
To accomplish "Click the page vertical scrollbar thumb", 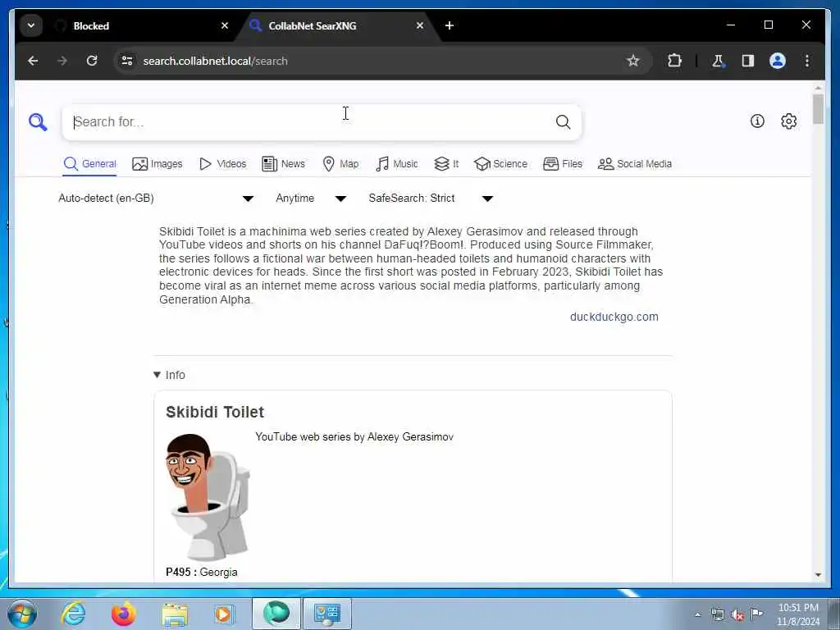I will 818,109.
